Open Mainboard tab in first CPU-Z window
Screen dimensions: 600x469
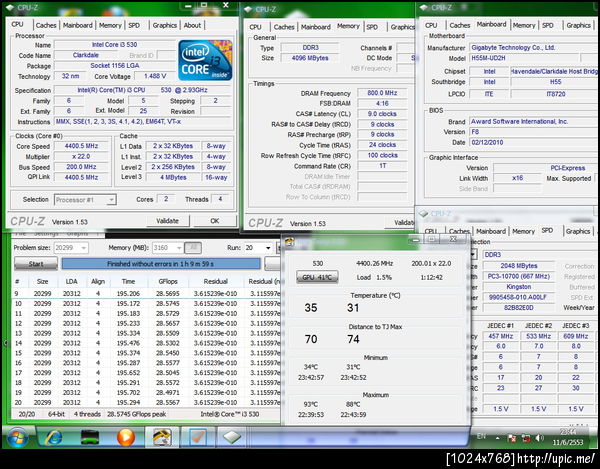click(78, 25)
